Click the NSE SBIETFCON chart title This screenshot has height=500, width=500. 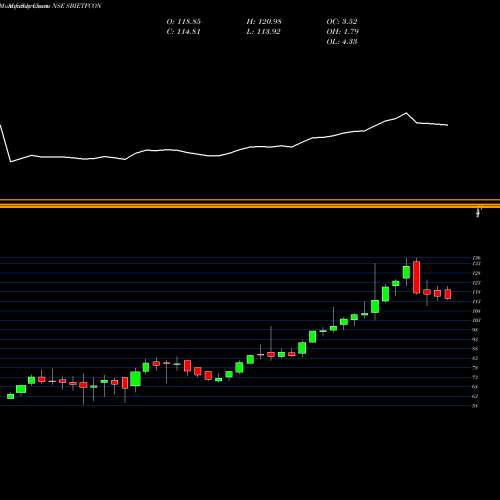pos(77,6)
